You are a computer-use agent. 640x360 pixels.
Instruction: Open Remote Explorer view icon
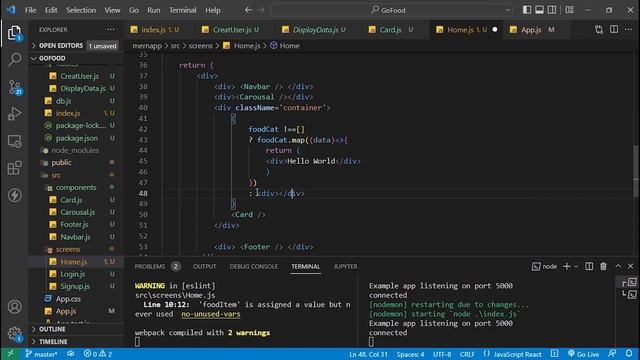(14, 141)
